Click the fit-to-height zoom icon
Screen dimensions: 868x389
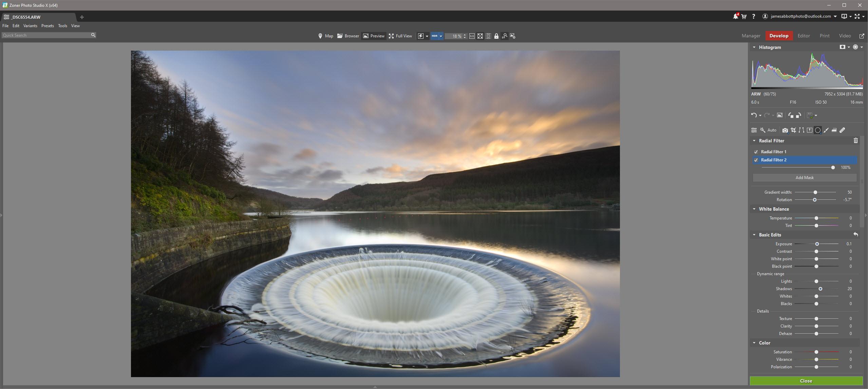488,36
